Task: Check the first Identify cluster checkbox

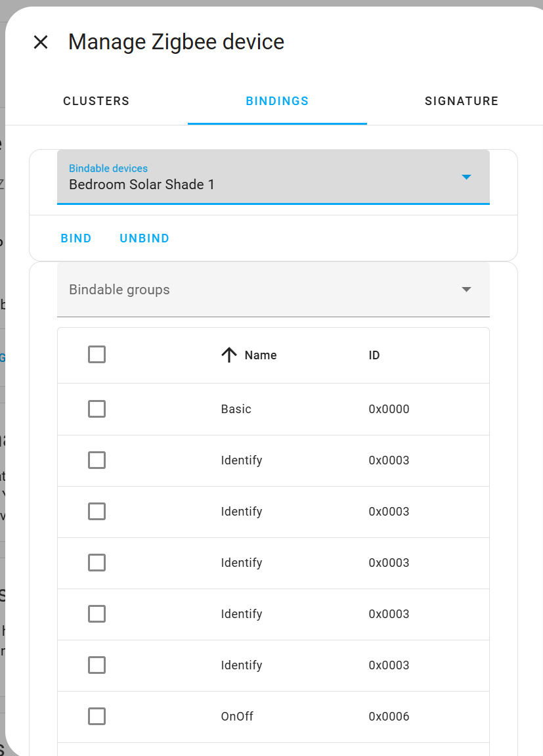Action: tap(97, 460)
